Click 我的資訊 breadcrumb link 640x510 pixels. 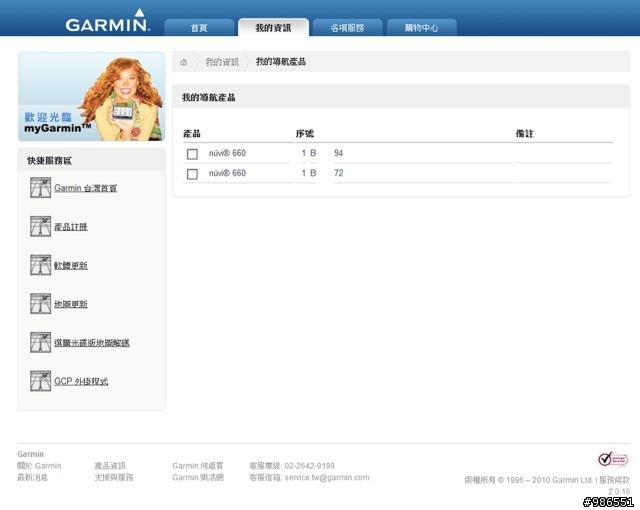[x=222, y=62]
